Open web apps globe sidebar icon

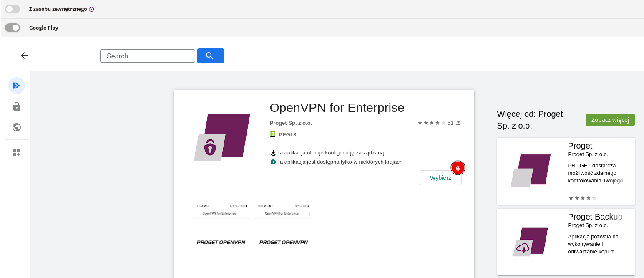(17, 127)
